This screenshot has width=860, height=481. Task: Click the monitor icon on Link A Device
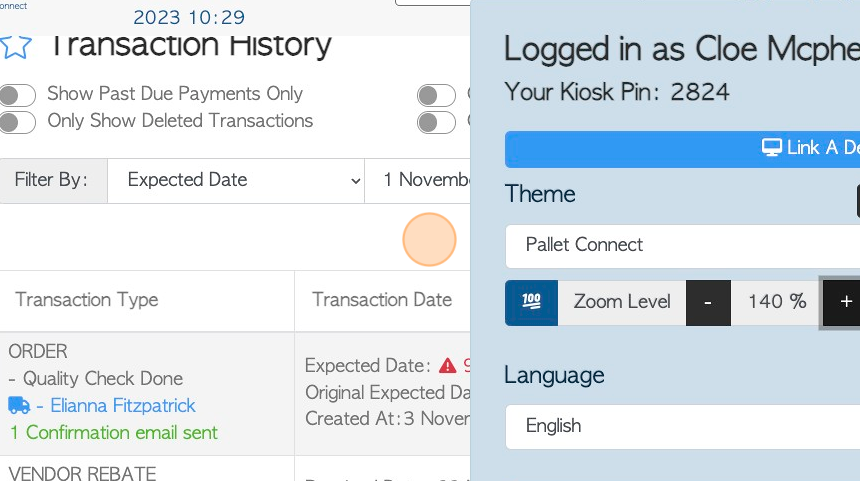[x=771, y=148]
